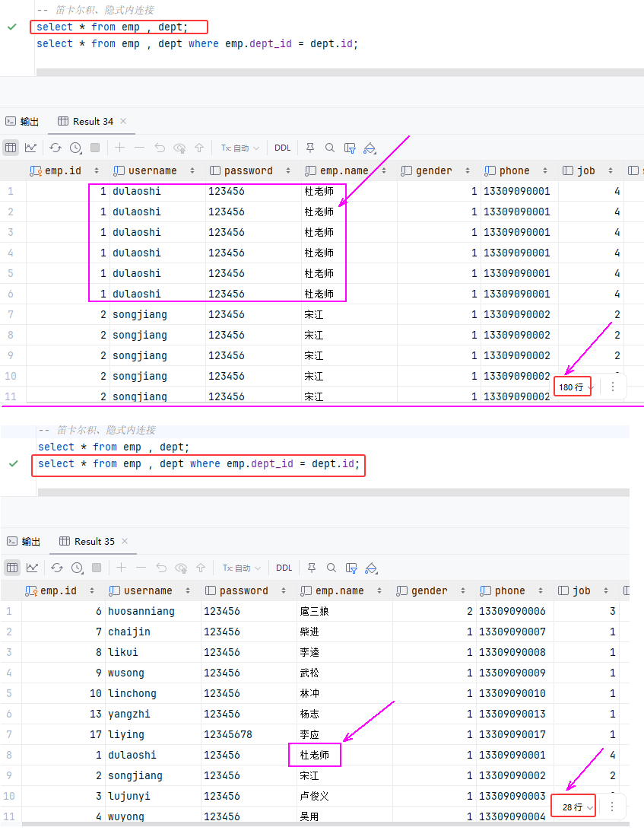Open the history clock icon in Result 35 toolbar
The image size is (644, 837).
77,568
